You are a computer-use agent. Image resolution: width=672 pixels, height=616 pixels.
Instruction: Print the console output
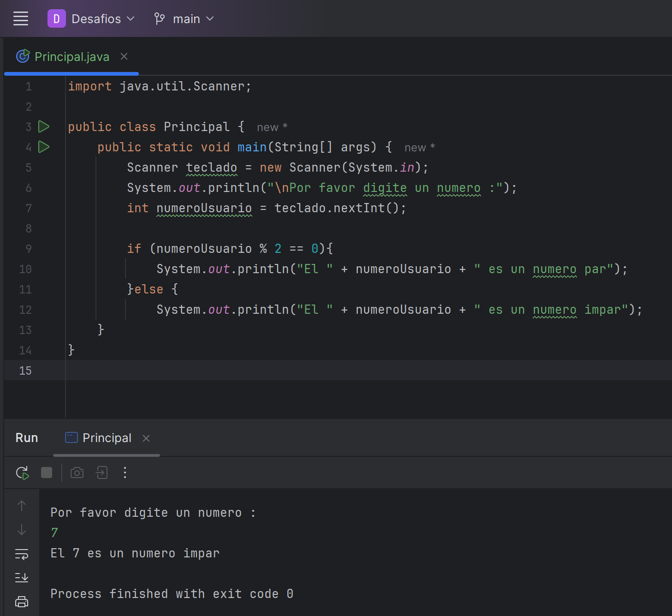[22, 602]
